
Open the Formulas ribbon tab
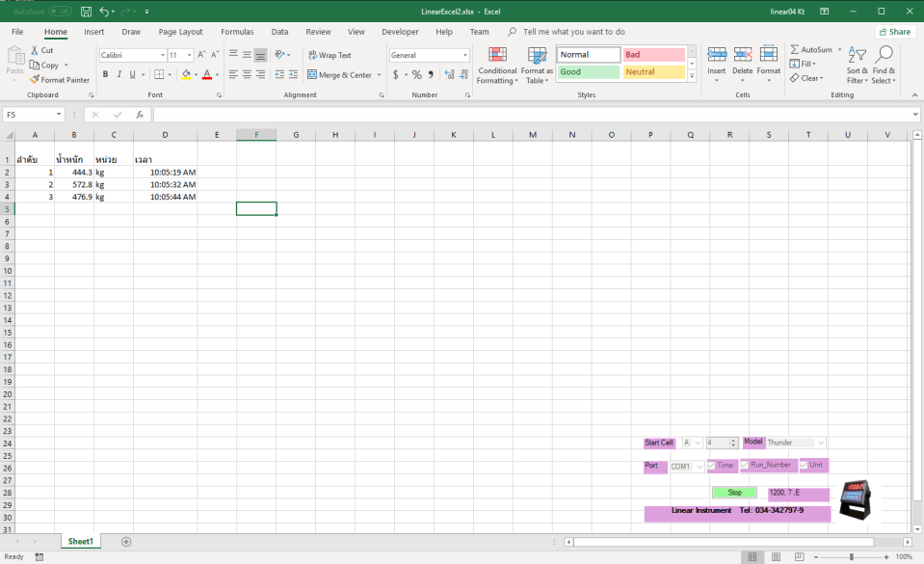237,32
